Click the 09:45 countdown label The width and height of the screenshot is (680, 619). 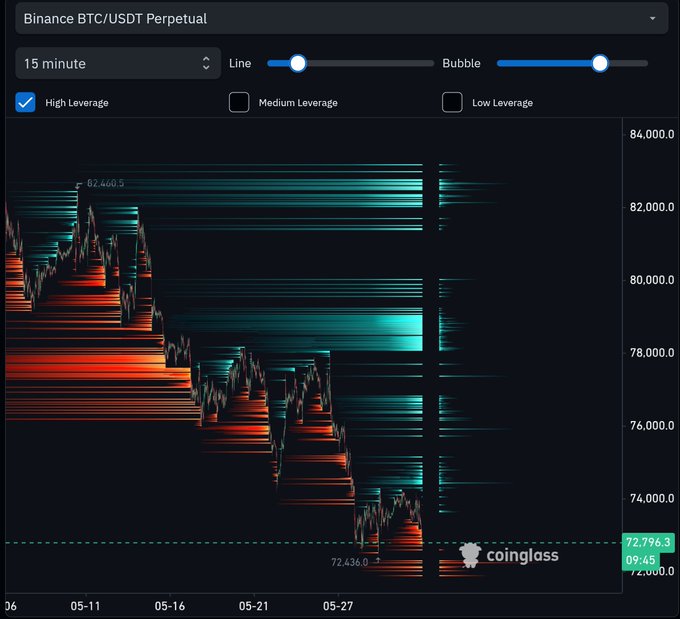point(641,560)
